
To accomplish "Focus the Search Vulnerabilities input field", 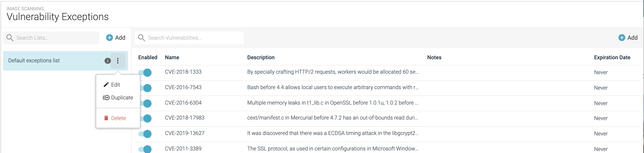I will pyautogui.click(x=189, y=38).
